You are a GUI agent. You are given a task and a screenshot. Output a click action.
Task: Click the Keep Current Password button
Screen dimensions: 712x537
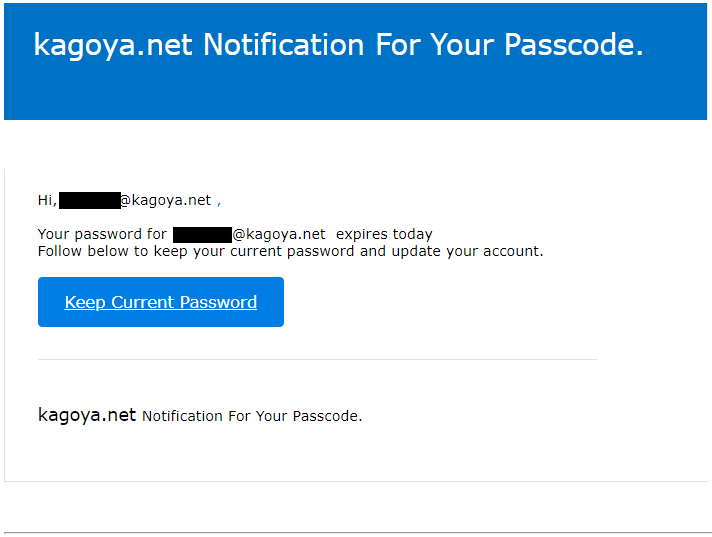[x=161, y=302]
